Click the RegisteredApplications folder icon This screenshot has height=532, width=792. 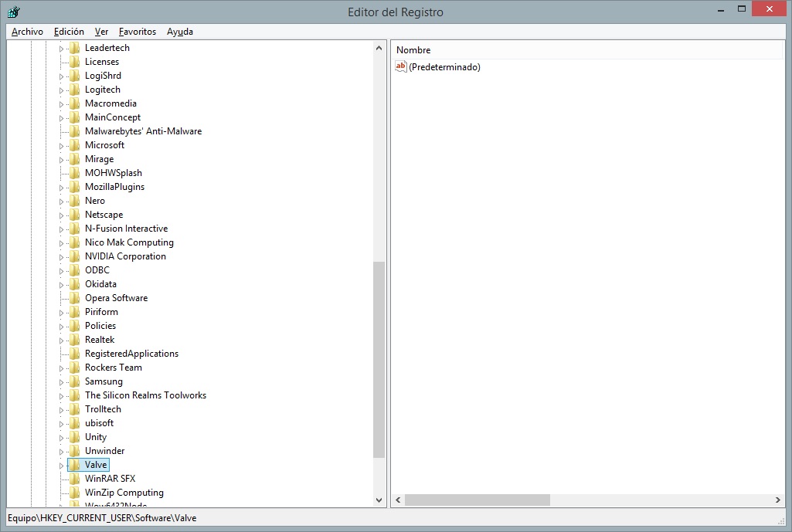[75, 354]
